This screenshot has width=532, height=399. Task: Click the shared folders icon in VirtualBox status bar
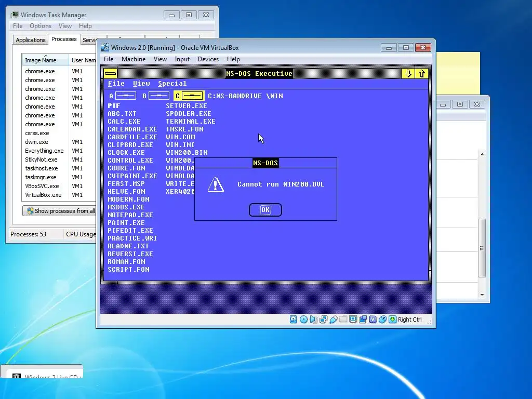click(343, 320)
